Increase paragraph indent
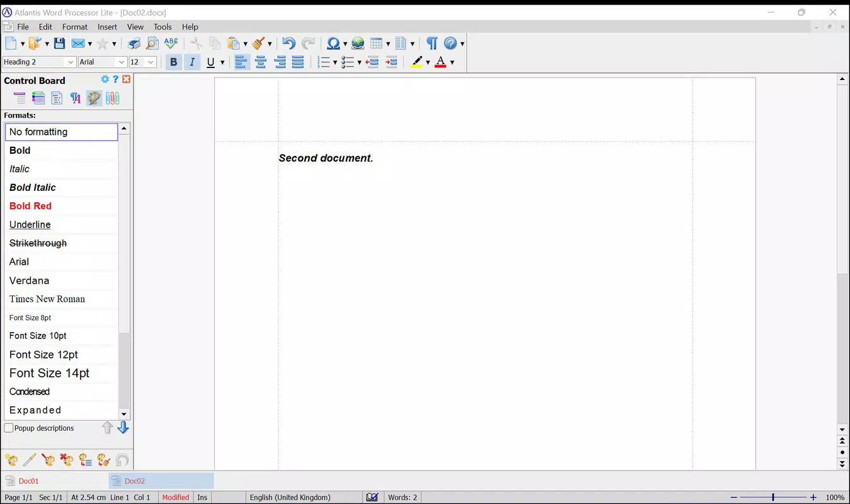 click(391, 62)
